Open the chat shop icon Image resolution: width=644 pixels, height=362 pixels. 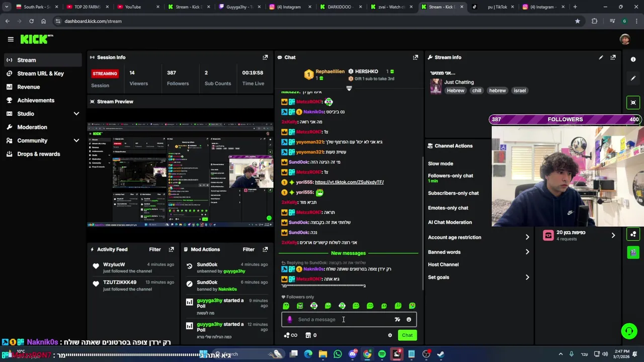pos(308,335)
